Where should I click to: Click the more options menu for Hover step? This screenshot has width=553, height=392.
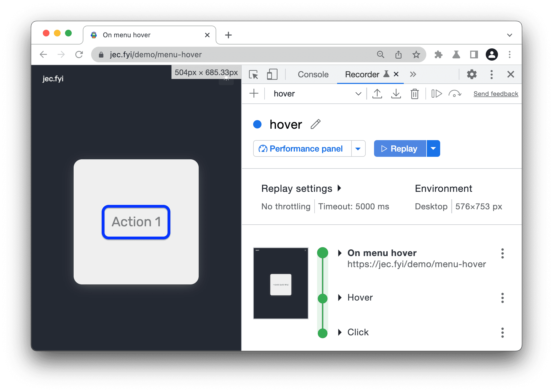pos(502,297)
